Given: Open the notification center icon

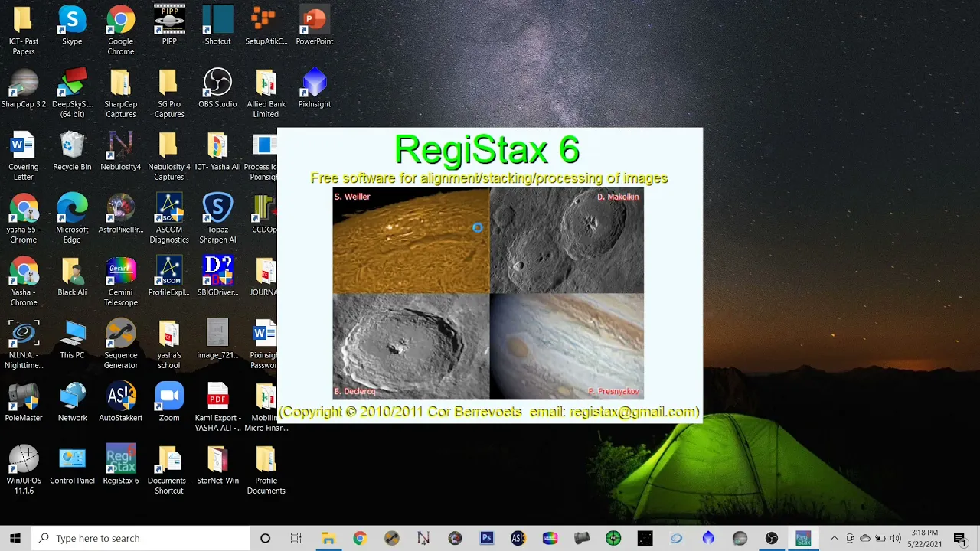Looking at the screenshot, I should coord(959,538).
